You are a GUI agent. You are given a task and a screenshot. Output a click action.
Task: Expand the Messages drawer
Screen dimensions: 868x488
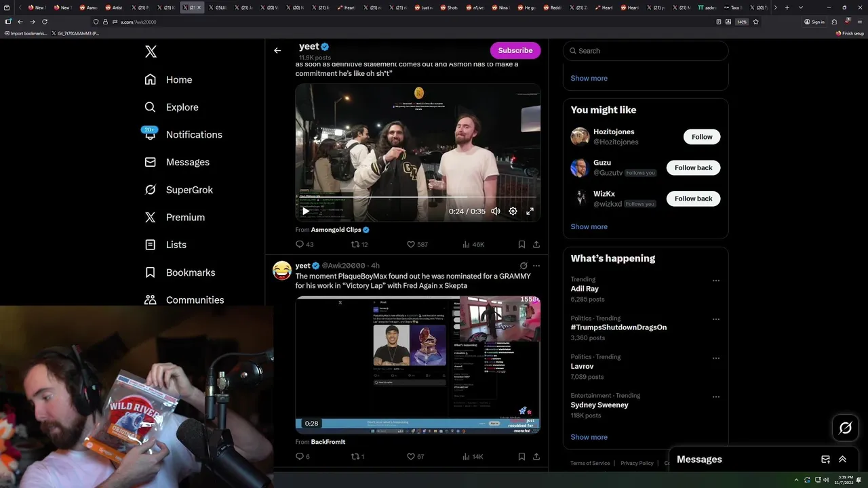tap(842, 459)
